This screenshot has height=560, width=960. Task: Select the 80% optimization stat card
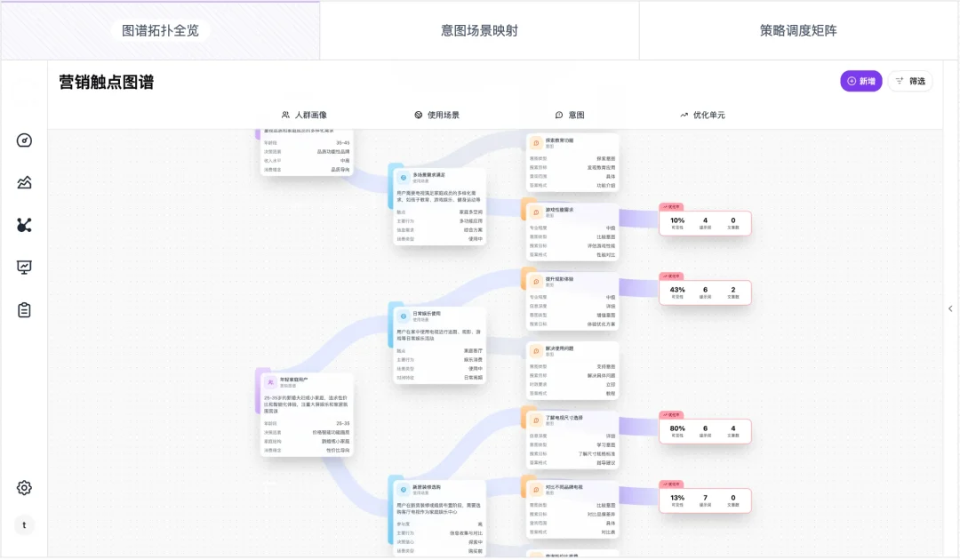click(705, 430)
